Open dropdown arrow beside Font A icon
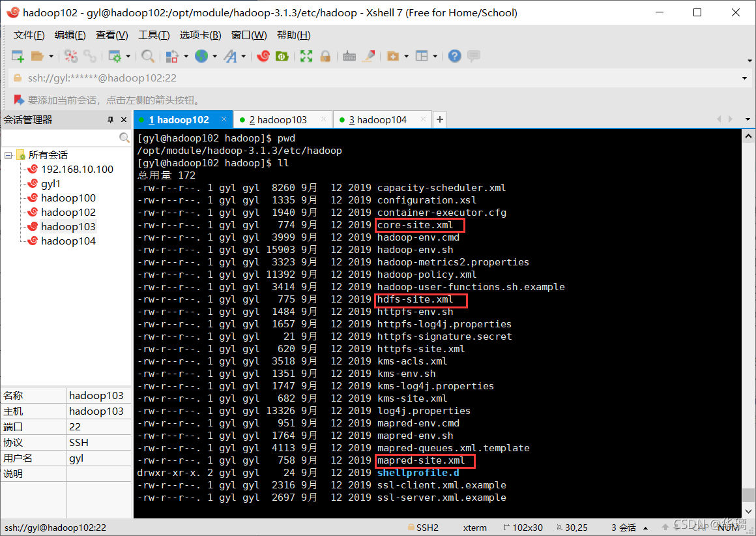Viewport: 756px width, 536px height. pyautogui.click(x=244, y=57)
